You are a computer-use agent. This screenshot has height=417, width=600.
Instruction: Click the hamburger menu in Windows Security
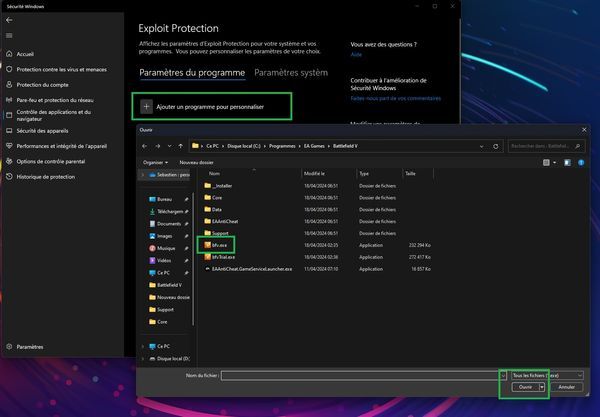pos(9,36)
